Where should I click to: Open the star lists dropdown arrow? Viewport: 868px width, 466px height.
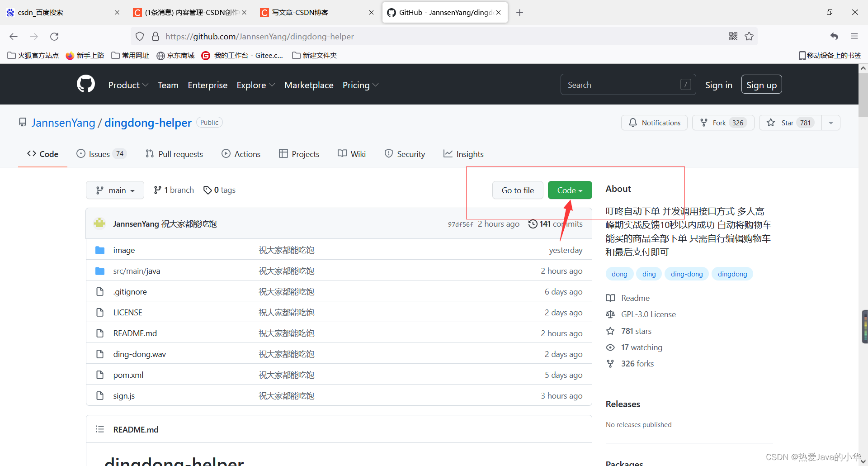coord(831,123)
